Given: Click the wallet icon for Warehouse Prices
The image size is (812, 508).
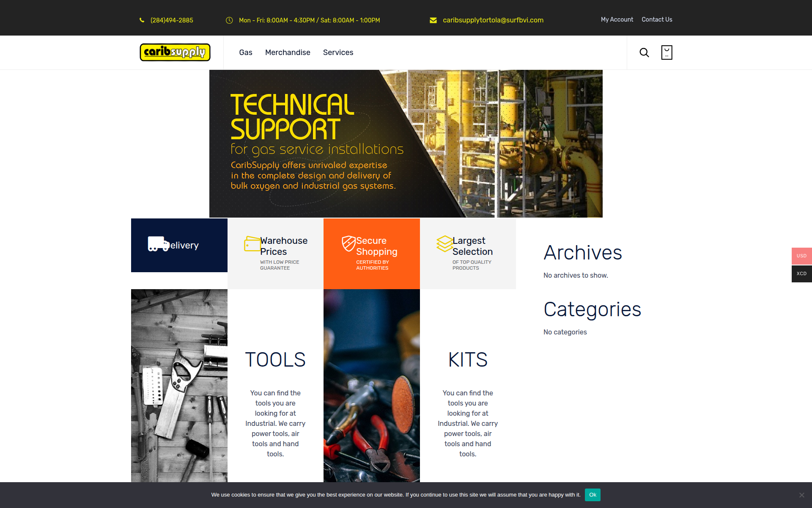Looking at the screenshot, I should [252, 243].
